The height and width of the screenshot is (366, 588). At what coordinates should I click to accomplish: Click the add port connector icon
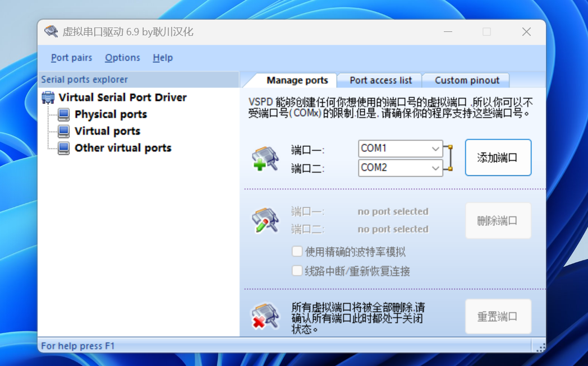[x=265, y=159]
